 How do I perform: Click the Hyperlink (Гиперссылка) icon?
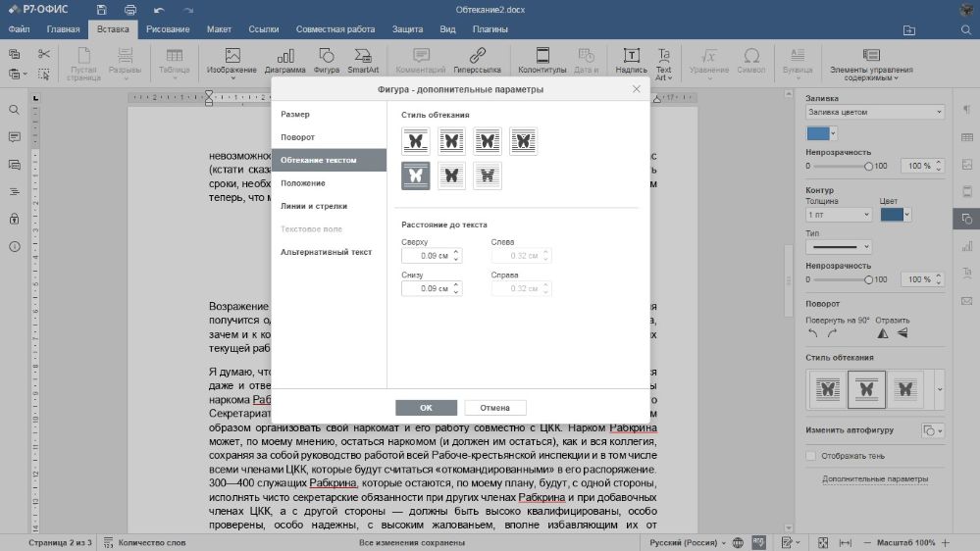(x=477, y=57)
